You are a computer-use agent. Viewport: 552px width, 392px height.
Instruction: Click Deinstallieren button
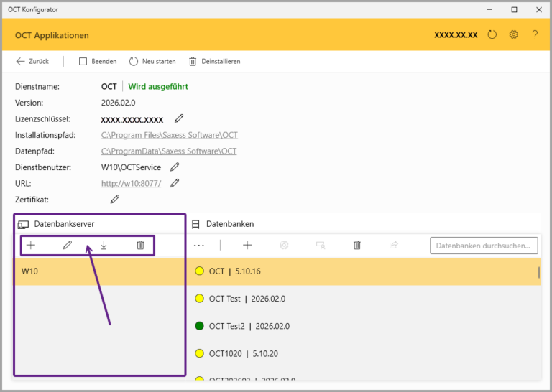tap(214, 61)
